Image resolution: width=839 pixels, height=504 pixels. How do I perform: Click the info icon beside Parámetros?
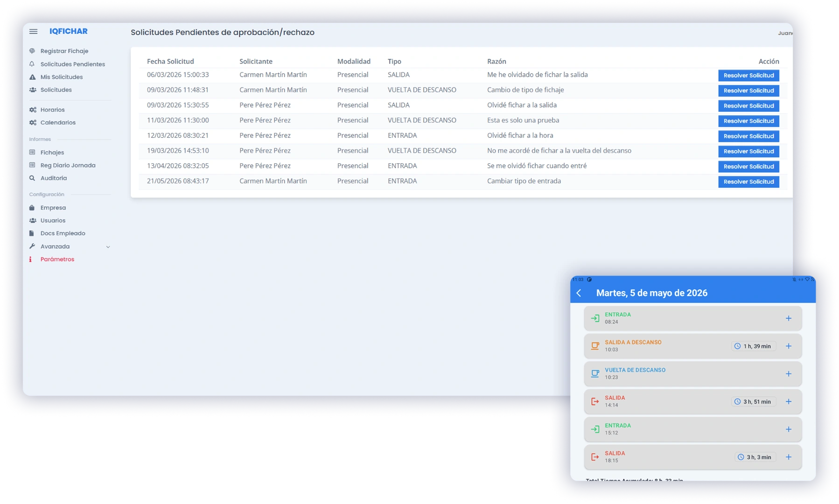pos(31,259)
